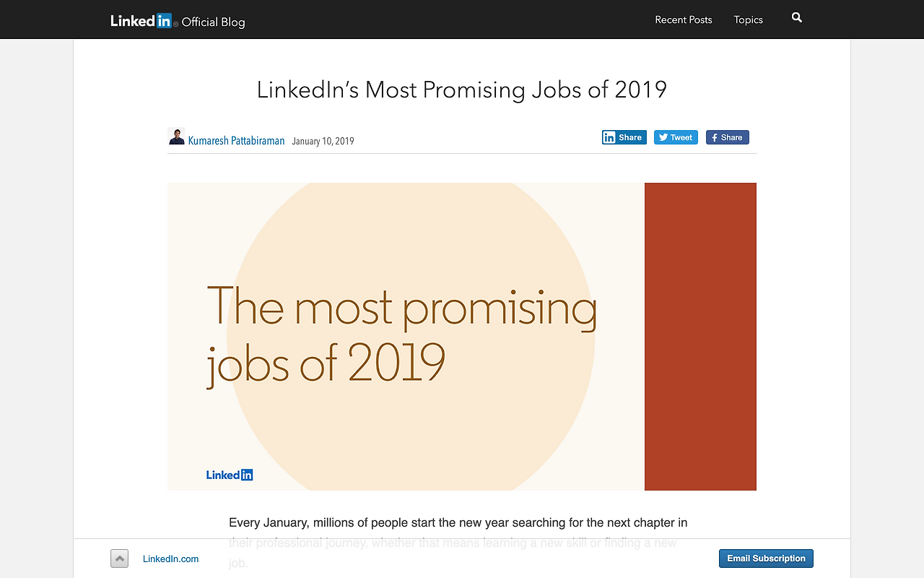Open Kumaresh Pattabiraman's author page

236,141
